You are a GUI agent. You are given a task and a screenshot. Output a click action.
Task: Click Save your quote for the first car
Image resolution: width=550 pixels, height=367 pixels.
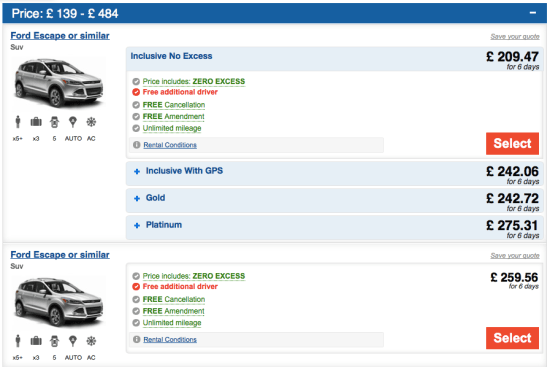click(515, 36)
